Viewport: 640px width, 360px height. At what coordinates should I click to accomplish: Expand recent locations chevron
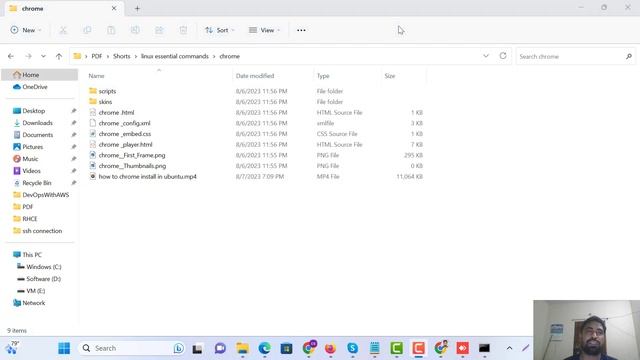coord(43,56)
